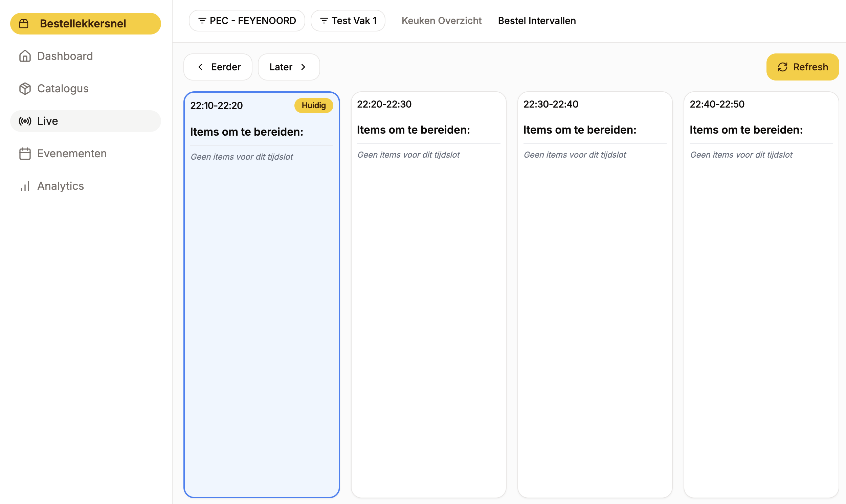The width and height of the screenshot is (846, 504).
Task: Open Catalogus via the package icon
Action: [x=25, y=88]
